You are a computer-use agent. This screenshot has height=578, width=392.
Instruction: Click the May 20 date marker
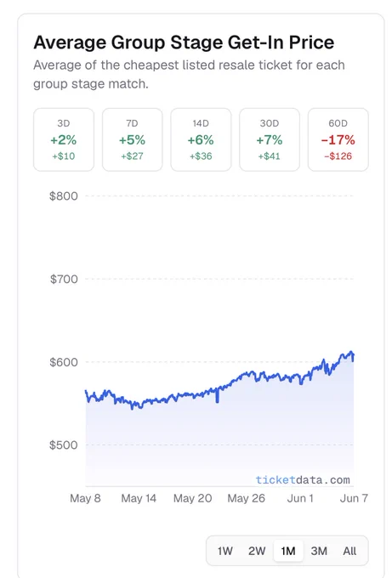click(192, 498)
